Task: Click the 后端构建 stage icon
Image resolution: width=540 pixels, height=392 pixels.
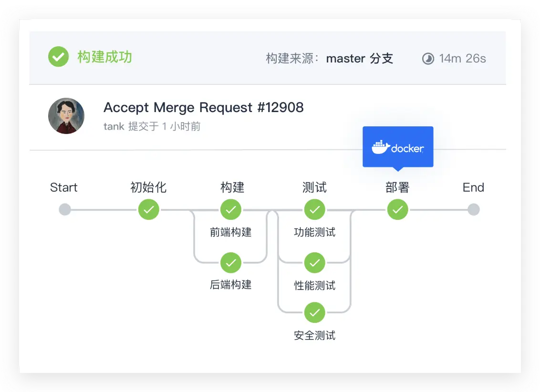Action: click(231, 263)
